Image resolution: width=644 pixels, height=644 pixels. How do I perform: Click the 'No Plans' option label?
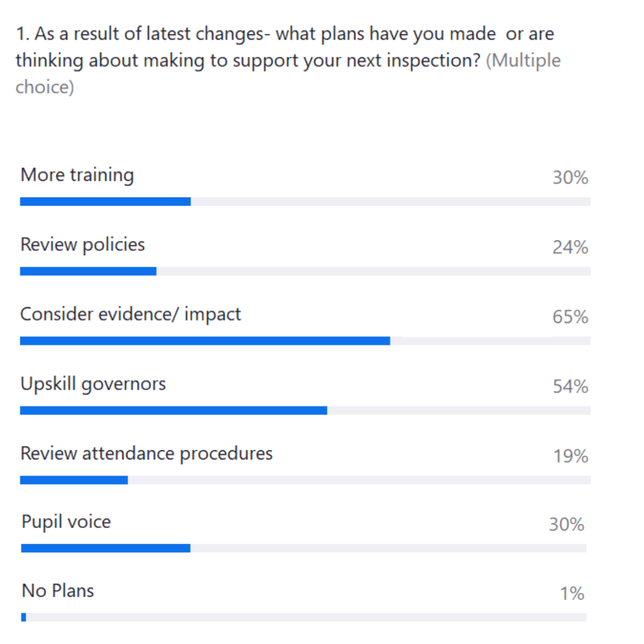coord(58,591)
